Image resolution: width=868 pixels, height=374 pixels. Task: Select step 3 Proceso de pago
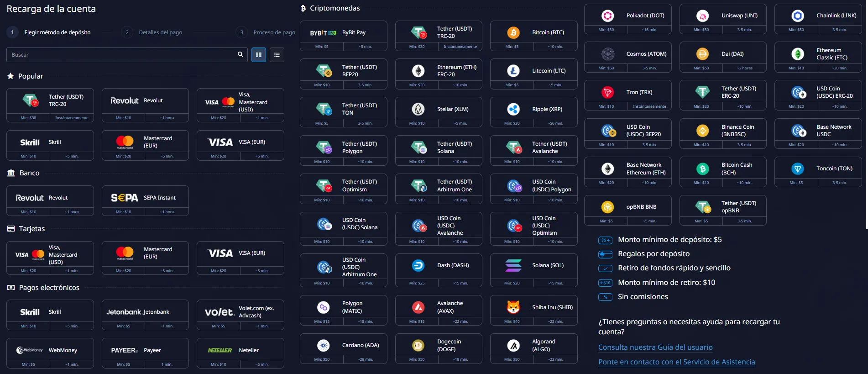tap(266, 32)
